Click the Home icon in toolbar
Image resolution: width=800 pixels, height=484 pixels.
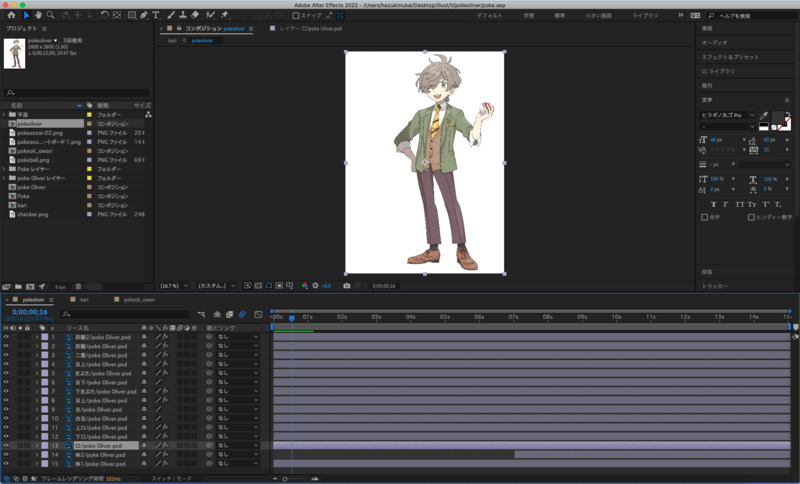10,16
